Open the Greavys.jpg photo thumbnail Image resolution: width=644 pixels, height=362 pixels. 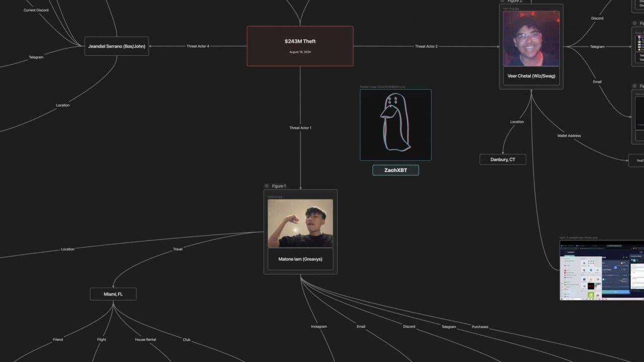coord(300,223)
